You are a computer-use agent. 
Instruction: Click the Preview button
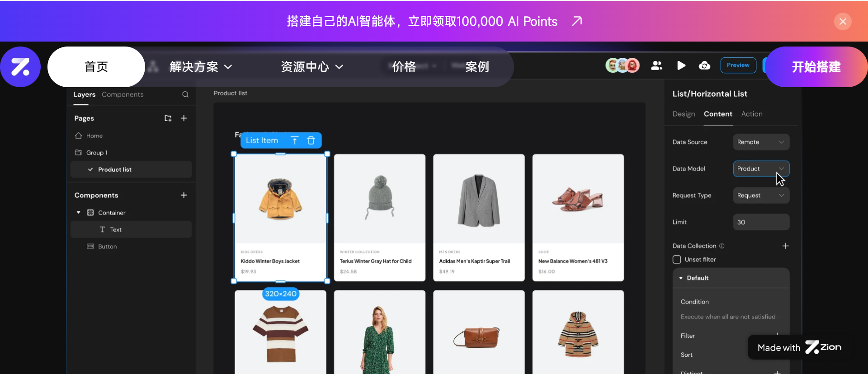point(738,65)
